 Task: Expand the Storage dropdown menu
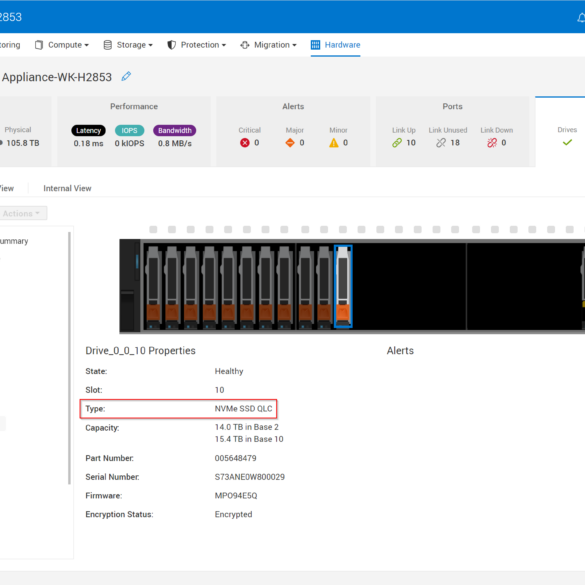[x=128, y=45]
